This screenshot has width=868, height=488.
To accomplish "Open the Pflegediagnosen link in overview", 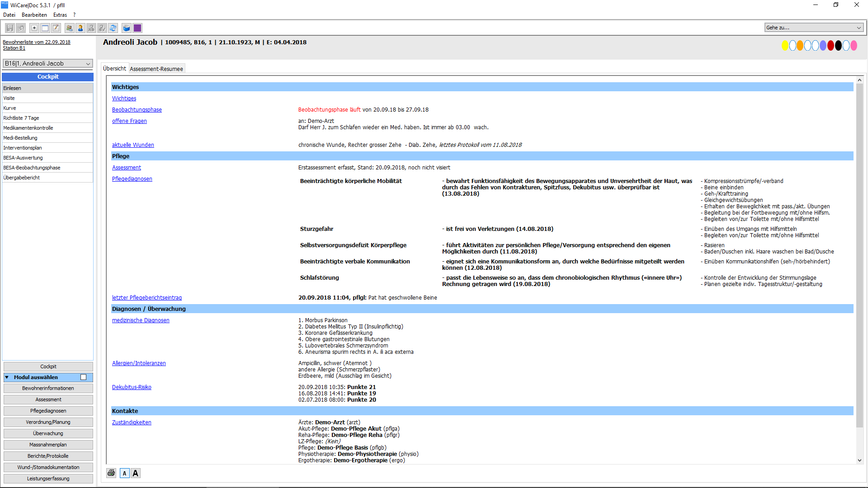I will [x=132, y=179].
